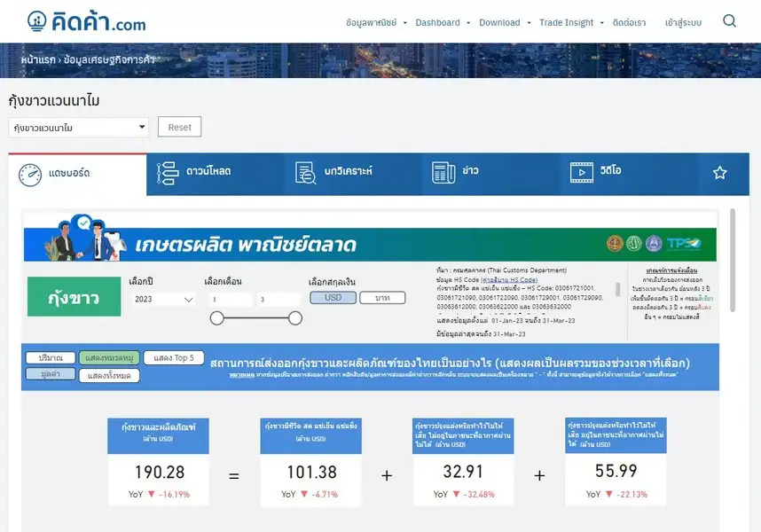Open Trade Insight menu item

566,22
